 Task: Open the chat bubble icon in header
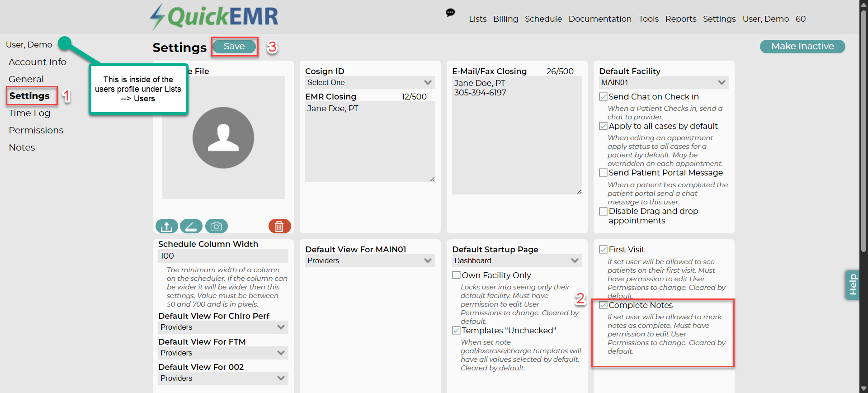[450, 13]
